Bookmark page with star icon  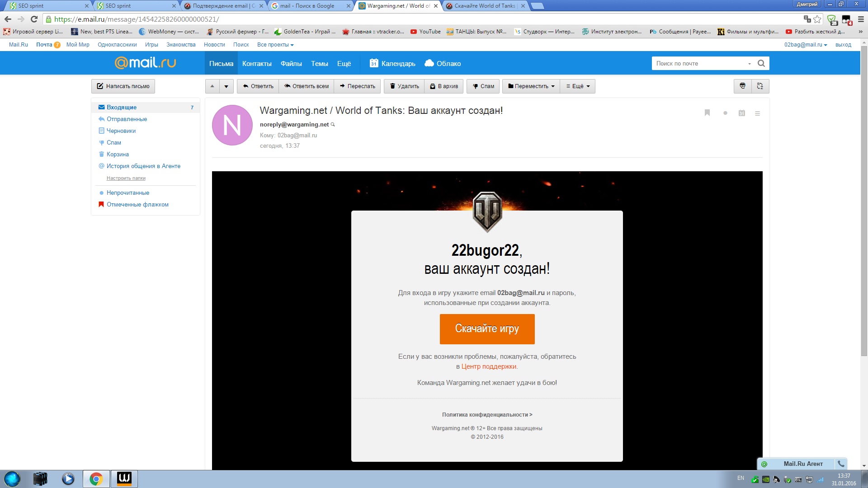(817, 19)
